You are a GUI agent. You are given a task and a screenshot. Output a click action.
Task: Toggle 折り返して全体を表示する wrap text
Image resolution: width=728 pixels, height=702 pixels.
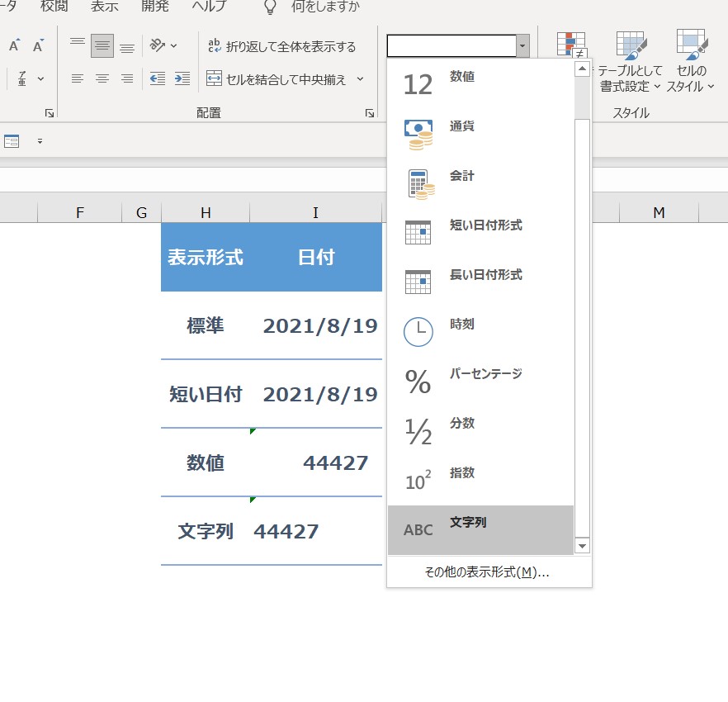[281, 47]
